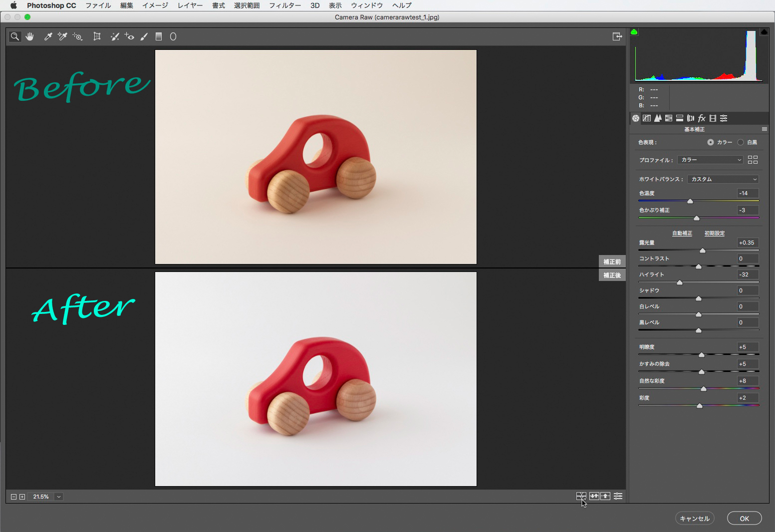Toggle the shadow clipping warning in histogram
775x532 pixels.
[x=634, y=32]
